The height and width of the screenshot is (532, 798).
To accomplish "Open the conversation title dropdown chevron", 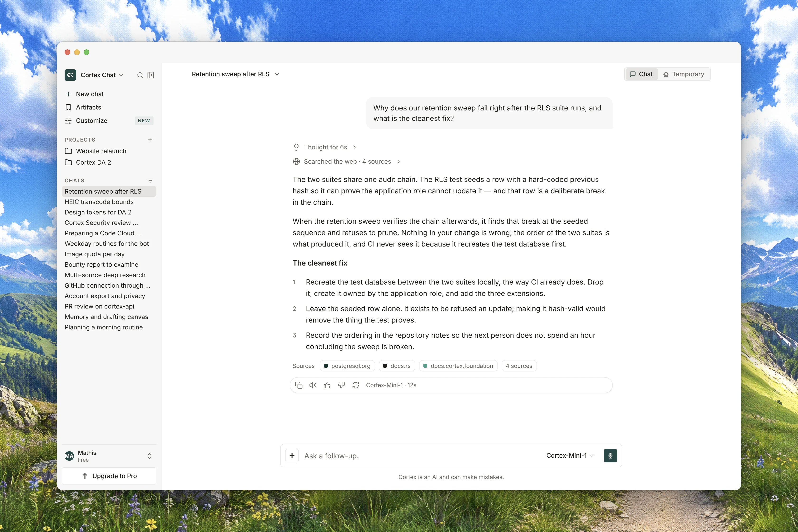I will point(277,74).
